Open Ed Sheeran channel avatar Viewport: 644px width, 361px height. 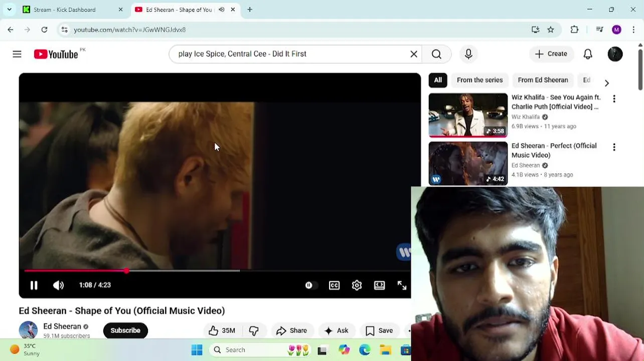[28, 330]
